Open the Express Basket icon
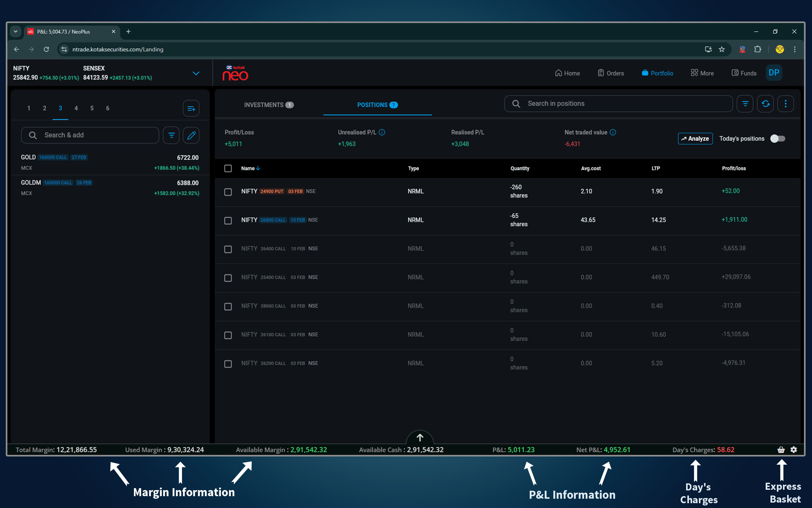The image size is (812, 508). click(781, 449)
